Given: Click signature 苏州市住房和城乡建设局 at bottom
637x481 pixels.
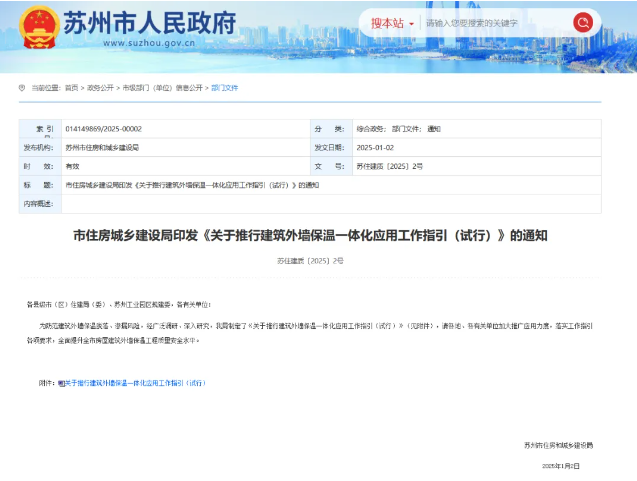Looking at the screenshot, I should (559, 445).
